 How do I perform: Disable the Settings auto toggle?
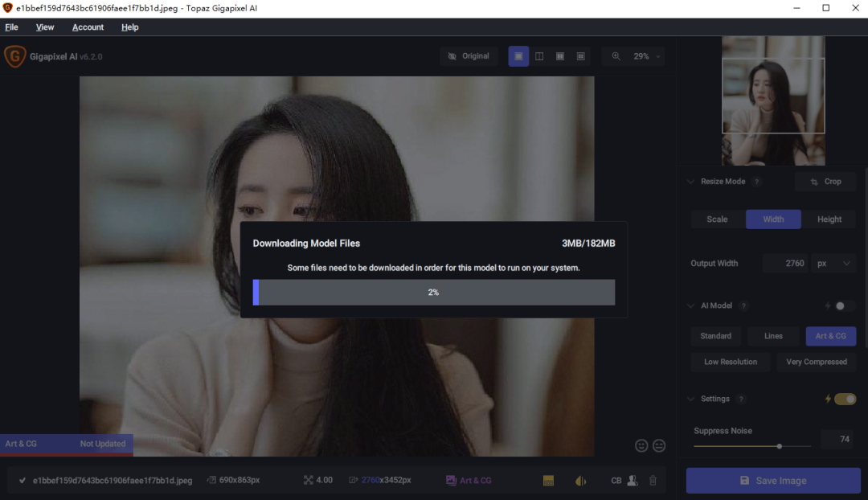click(x=844, y=399)
